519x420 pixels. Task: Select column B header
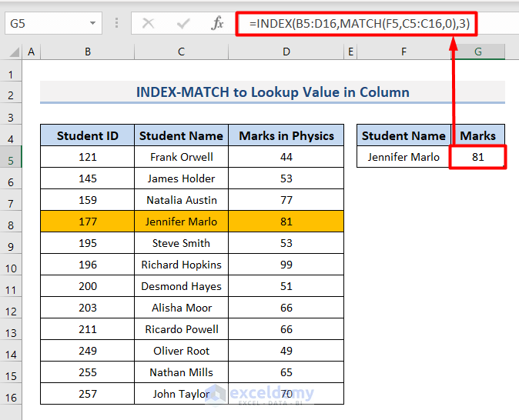point(87,52)
